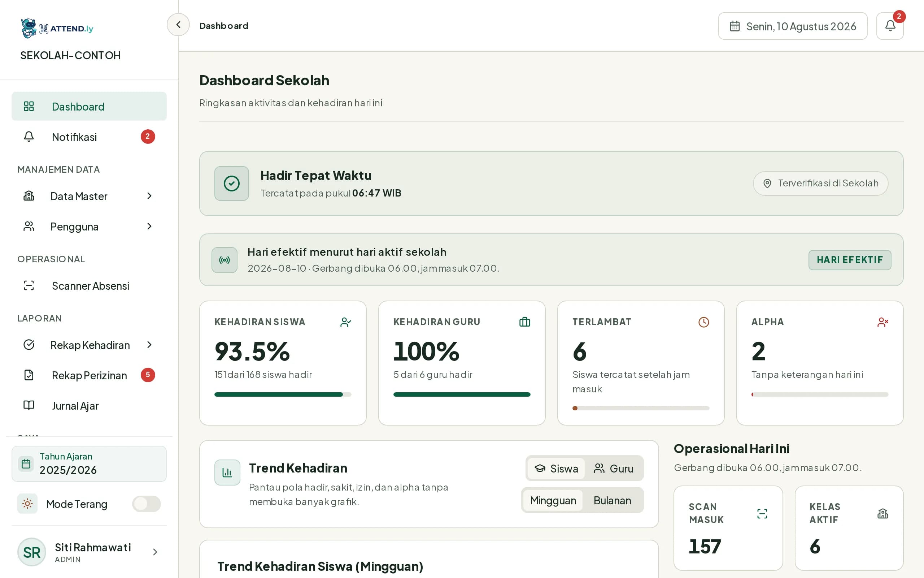The height and width of the screenshot is (578, 924).
Task: Select Siswa in trend toggle
Action: (556, 468)
